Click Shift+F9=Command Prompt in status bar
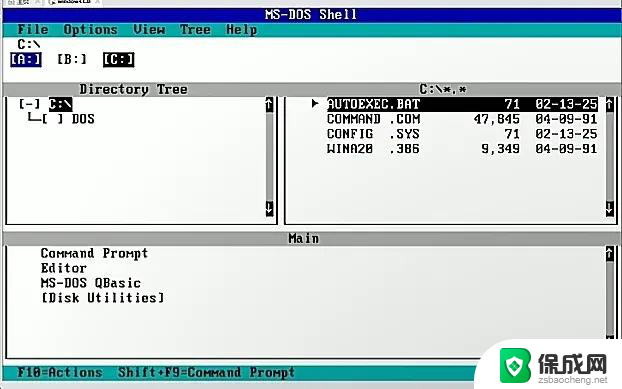Screen dimensions: 622x389 click(x=206, y=372)
